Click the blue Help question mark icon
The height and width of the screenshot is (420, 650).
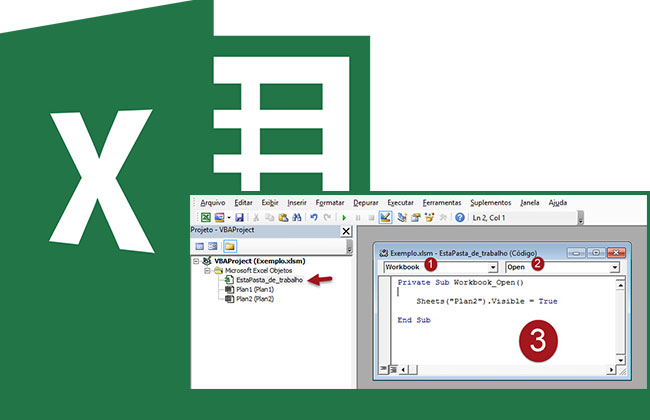coord(459,217)
